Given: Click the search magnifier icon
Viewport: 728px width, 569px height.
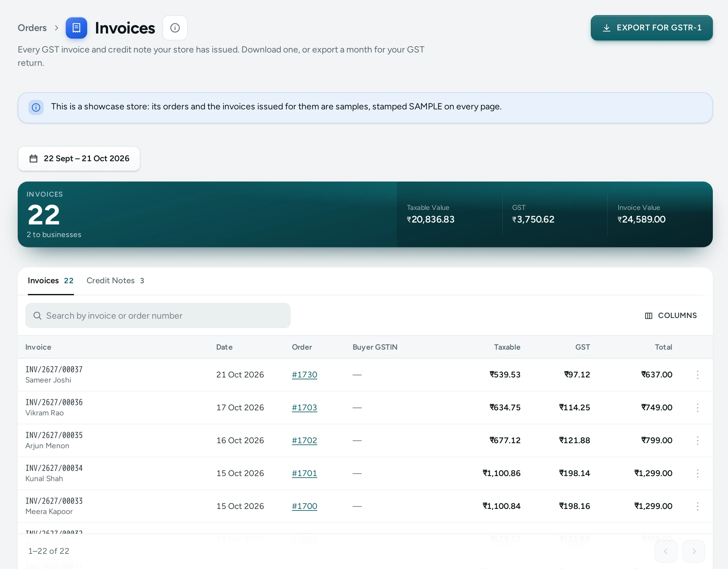Looking at the screenshot, I should tap(37, 315).
